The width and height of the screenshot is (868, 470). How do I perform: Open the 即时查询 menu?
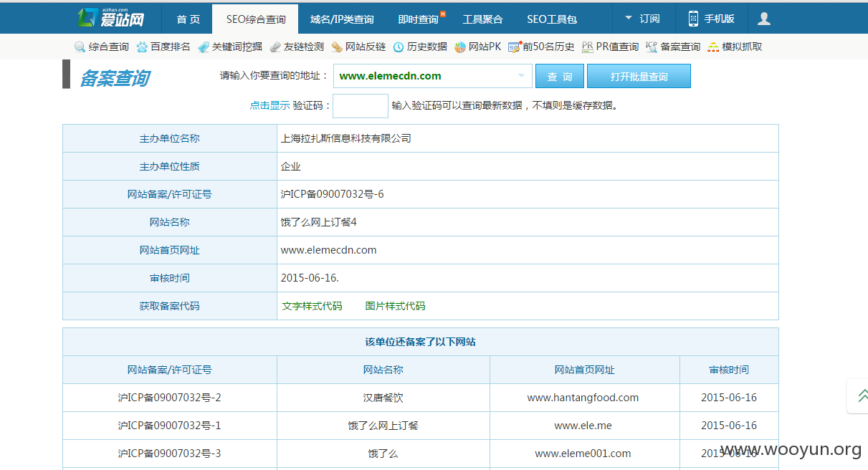(419, 19)
